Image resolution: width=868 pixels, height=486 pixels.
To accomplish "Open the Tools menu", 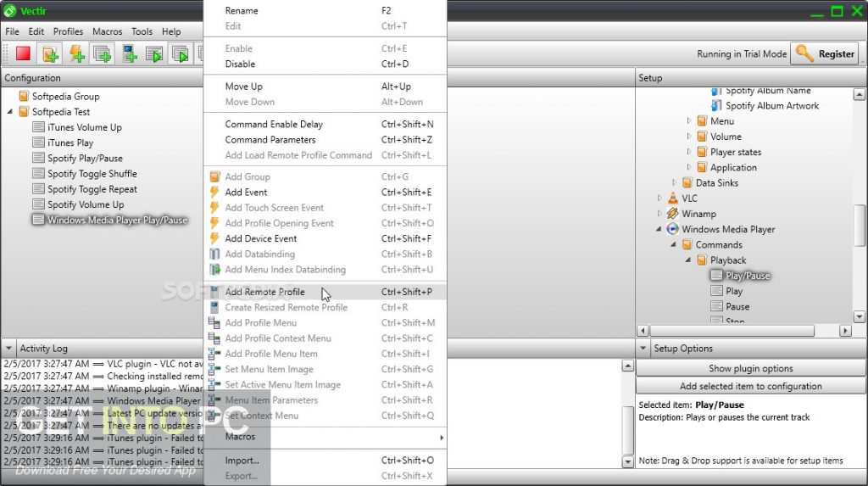I will (x=142, y=31).
